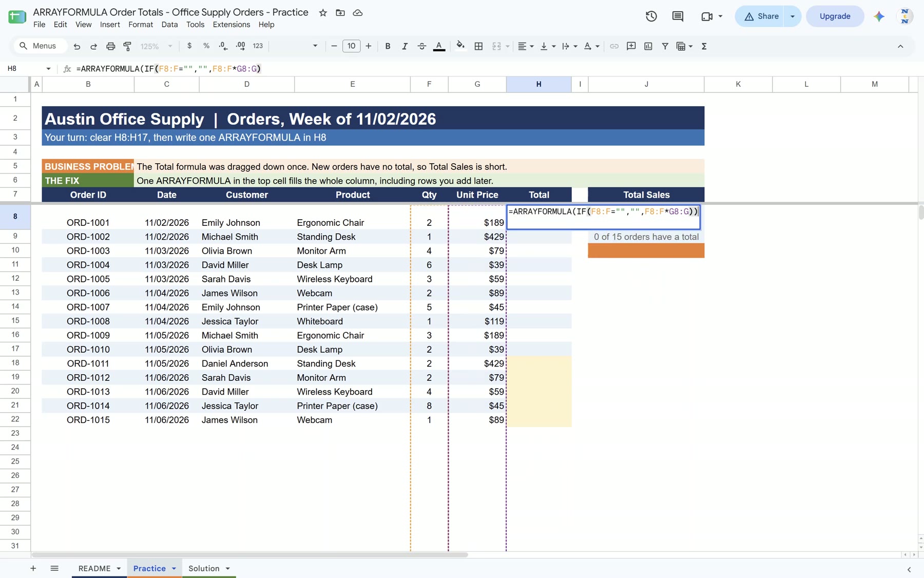Redo the last action

(93, 46)
